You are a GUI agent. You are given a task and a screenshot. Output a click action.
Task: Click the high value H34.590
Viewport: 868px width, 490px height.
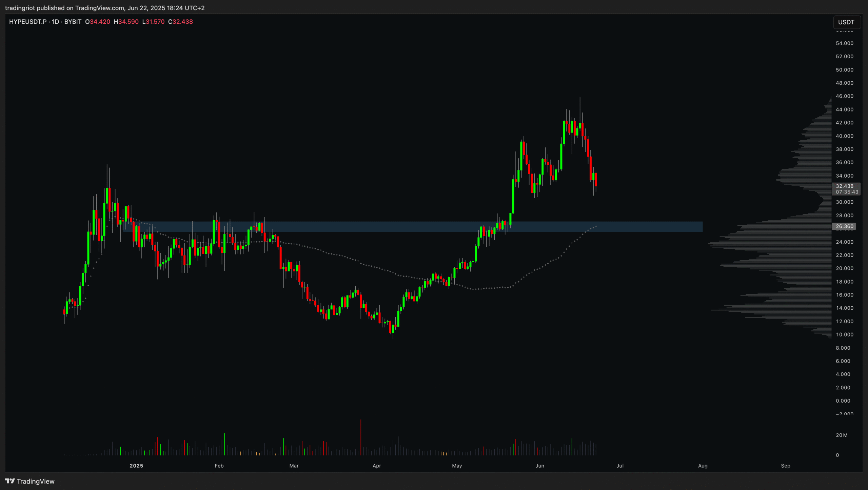(126, 22)
